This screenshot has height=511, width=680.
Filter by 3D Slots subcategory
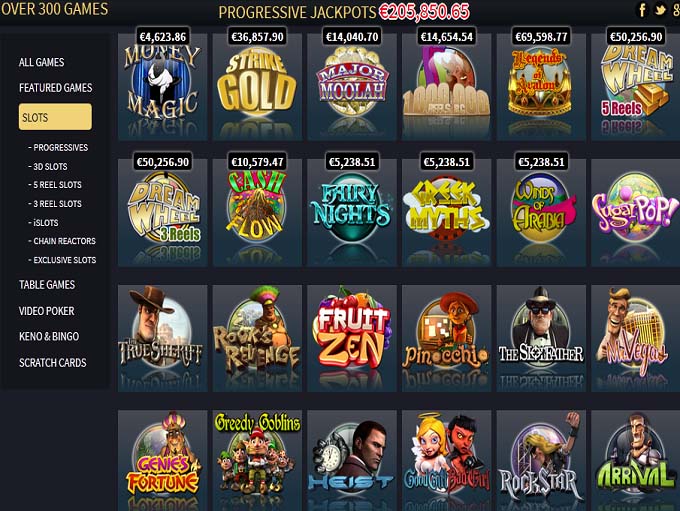coord(48,167)
